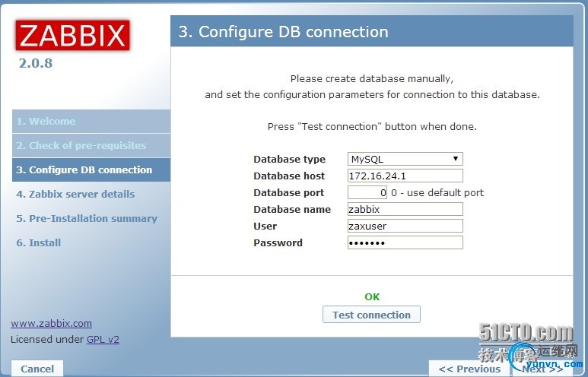Open the GPL v2 license link
Screen dimensions: 588x377
point(103,340)
